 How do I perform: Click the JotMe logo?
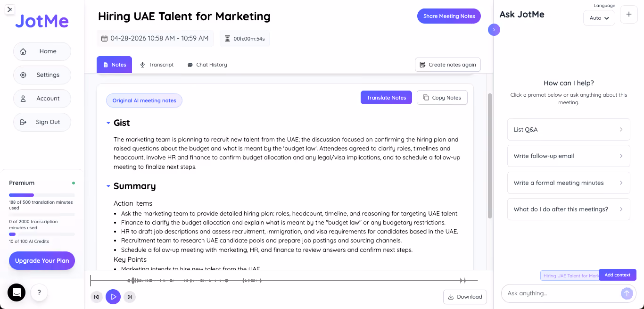[x=42, y=21]
